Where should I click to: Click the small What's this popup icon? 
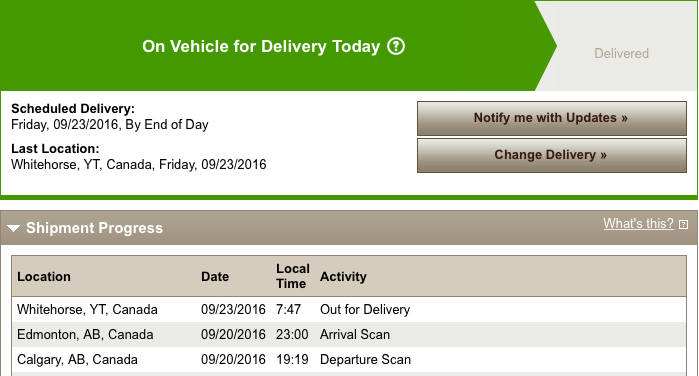[683, 224]
